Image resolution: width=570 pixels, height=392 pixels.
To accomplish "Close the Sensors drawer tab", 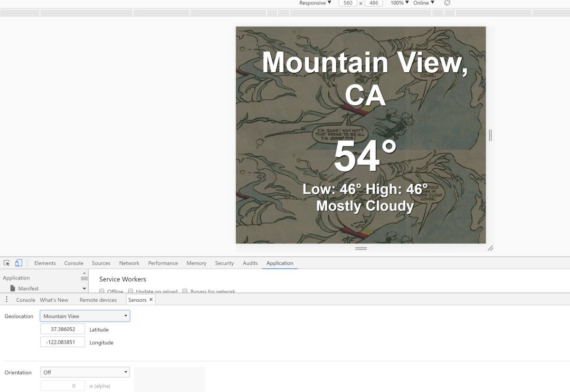I will pyautogui.click(x=151, y=299).
